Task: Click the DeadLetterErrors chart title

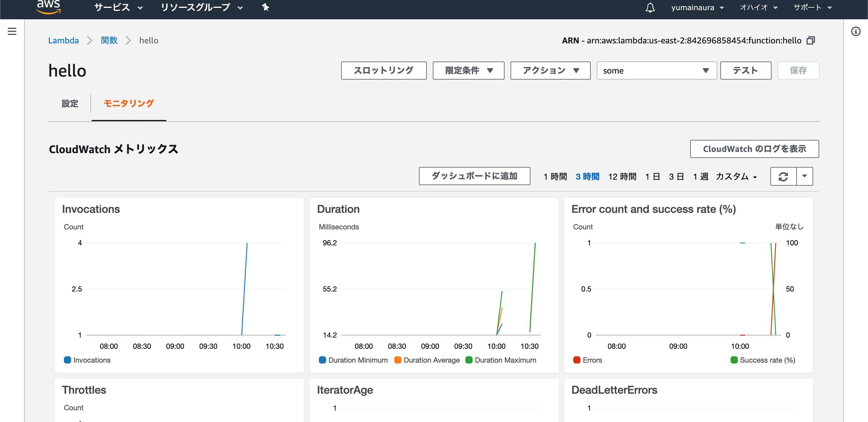Action: point(614,390)
